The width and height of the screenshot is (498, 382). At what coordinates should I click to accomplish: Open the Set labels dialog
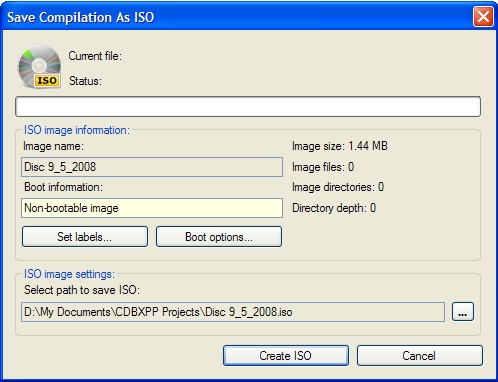click(x=85, y=237)
